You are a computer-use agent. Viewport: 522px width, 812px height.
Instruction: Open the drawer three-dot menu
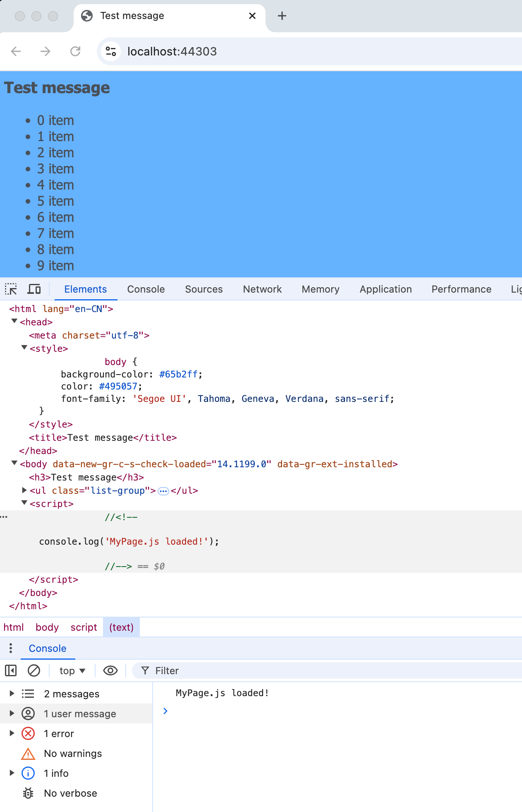coord(11,648)
